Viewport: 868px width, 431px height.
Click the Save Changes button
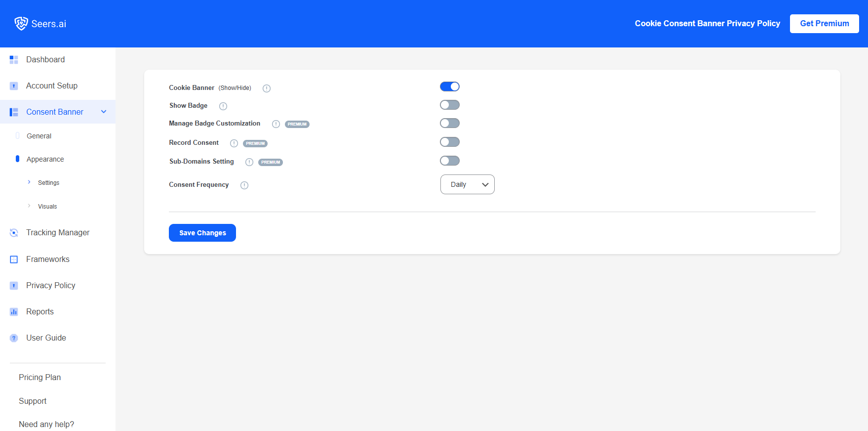coord(202,233)
